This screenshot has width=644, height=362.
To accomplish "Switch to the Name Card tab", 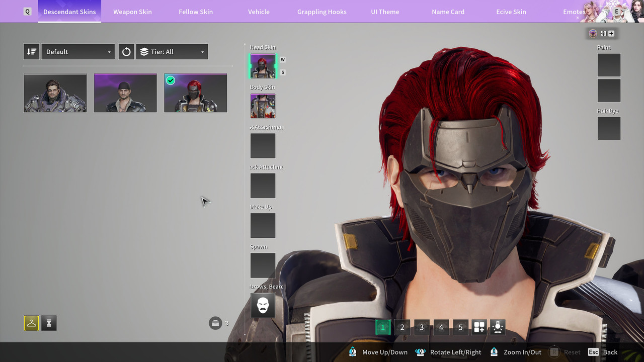I will (448, 12).
